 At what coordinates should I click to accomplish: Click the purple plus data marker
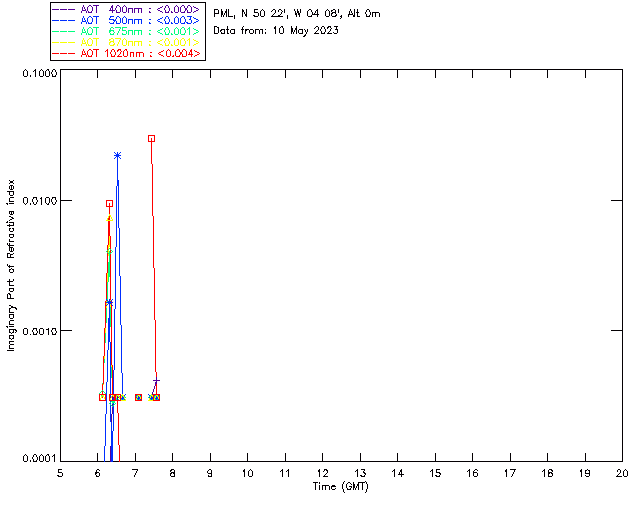tap(156, 381)
